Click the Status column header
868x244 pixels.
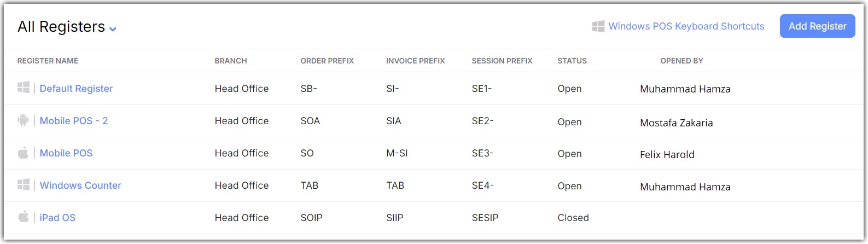572,61
